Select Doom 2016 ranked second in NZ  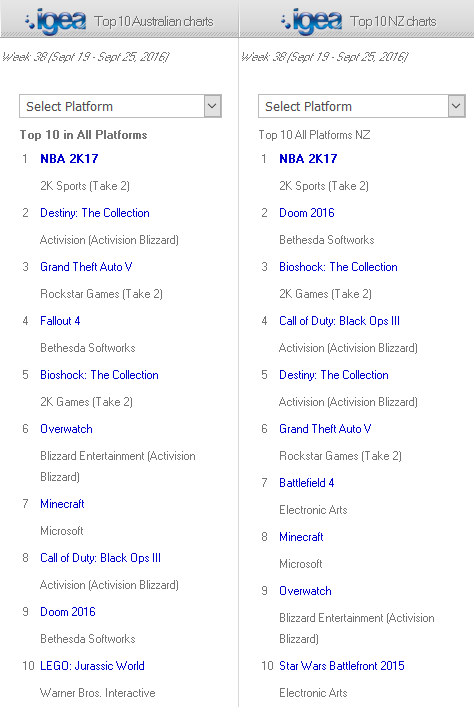coord(307,213)
